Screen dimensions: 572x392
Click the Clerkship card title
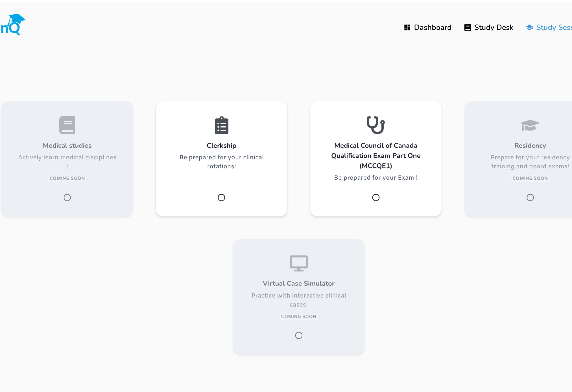(x=221, y=146)
